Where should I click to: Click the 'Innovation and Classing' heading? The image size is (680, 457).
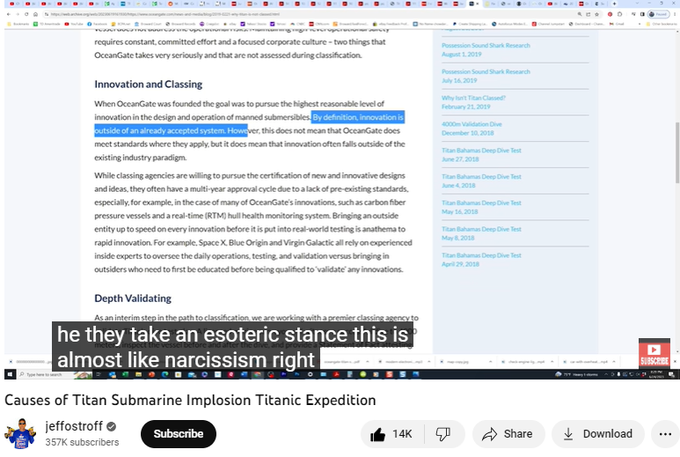(x=148, y=84)
